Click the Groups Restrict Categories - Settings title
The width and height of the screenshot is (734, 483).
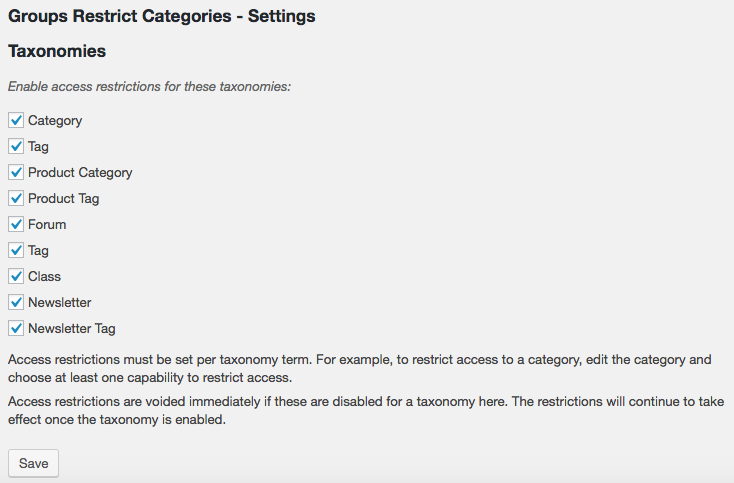pyautogui.click(x=161, y=16)
